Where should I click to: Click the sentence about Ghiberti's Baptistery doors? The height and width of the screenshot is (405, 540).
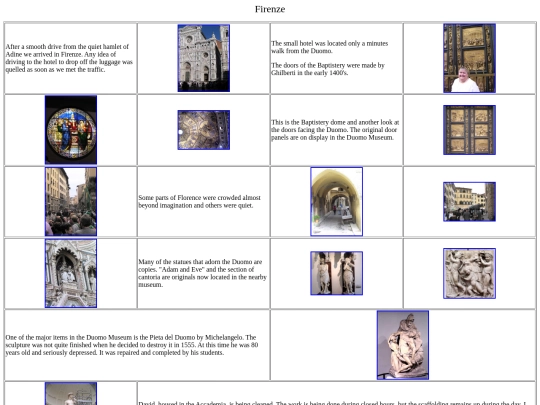328,69
